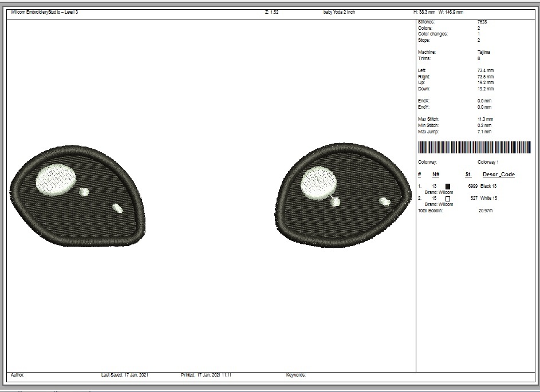540x392 pixels.
Task: Click the "Max Jump:" label
Action: 429,132
